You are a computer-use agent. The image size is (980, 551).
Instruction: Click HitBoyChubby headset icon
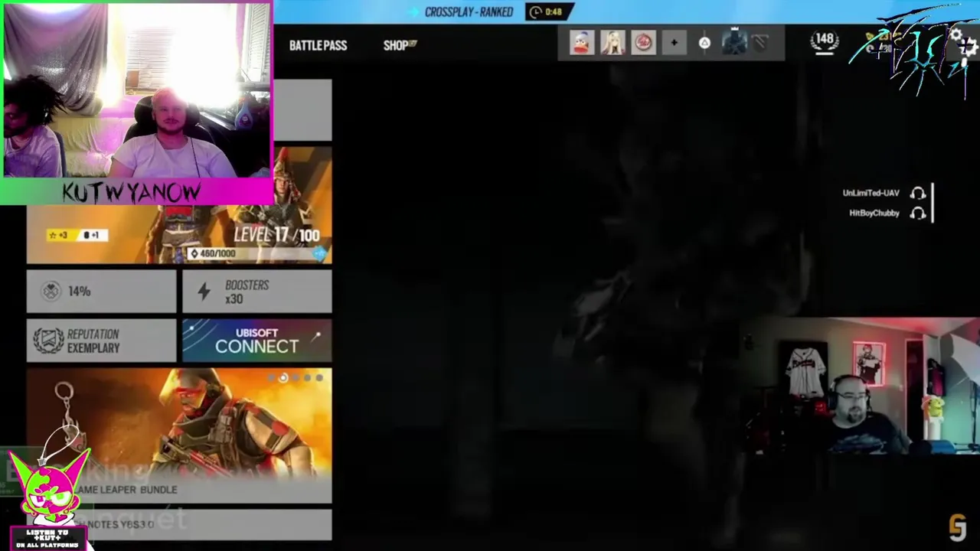[917, 214]
